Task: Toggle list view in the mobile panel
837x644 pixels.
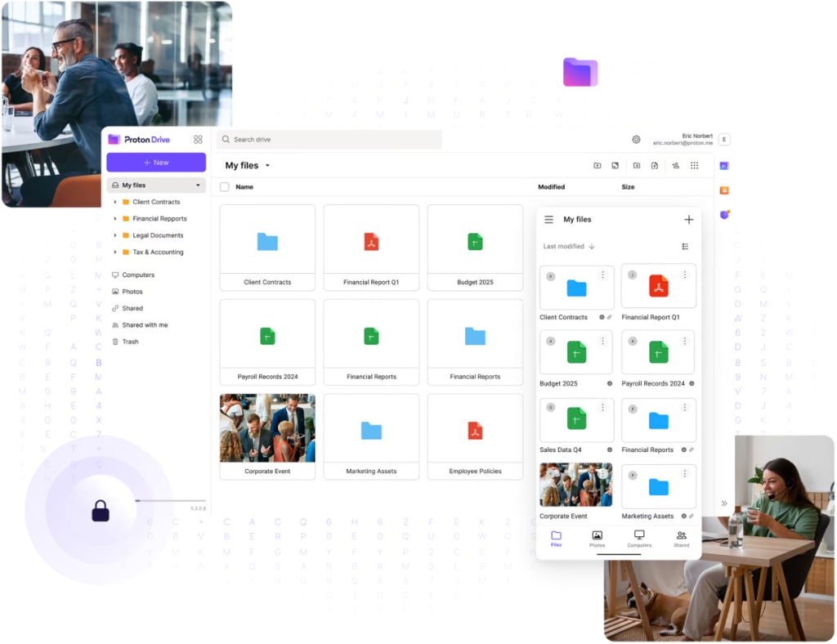Action: click(x=686, y=247)
